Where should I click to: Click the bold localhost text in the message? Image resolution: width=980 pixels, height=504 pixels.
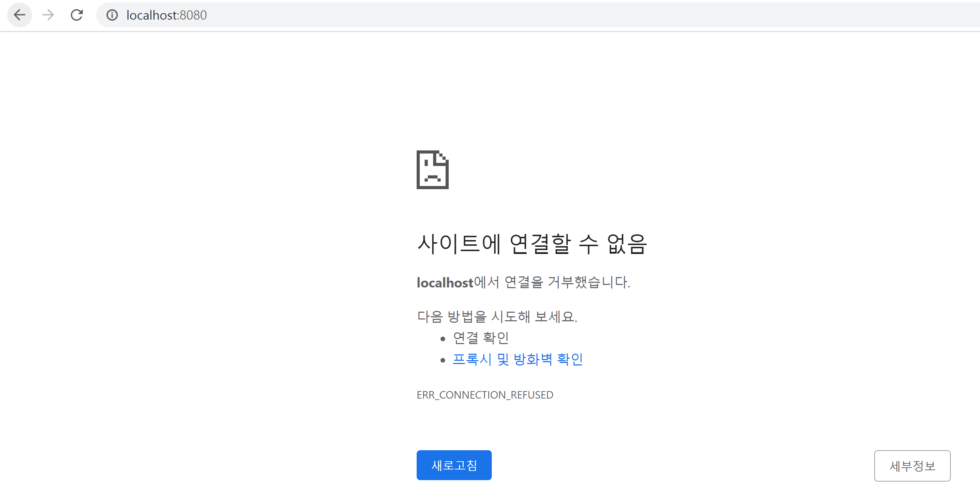[445, 282]
